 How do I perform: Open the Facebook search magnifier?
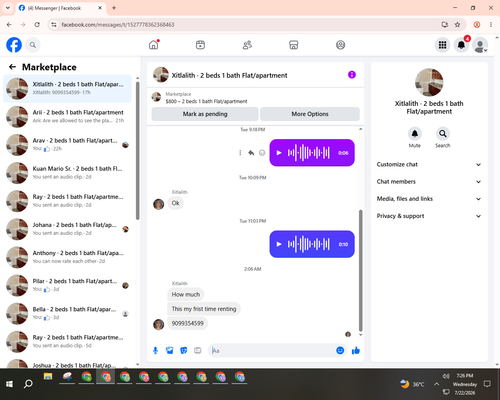point(33,45)
